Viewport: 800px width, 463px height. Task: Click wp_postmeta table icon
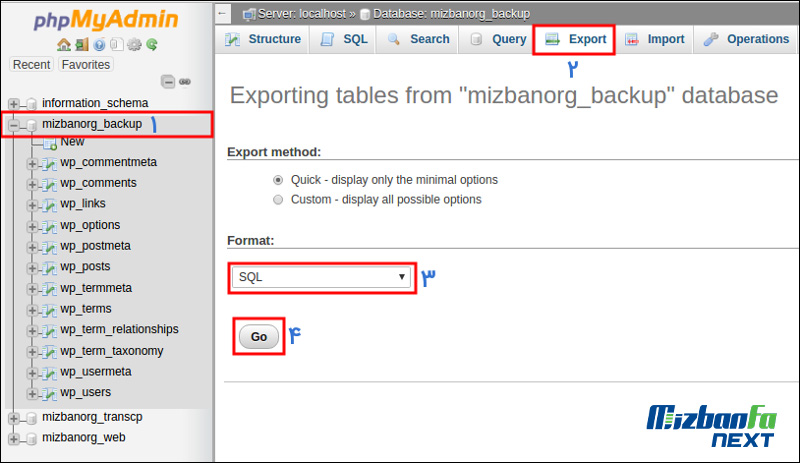tap(49, 248)
